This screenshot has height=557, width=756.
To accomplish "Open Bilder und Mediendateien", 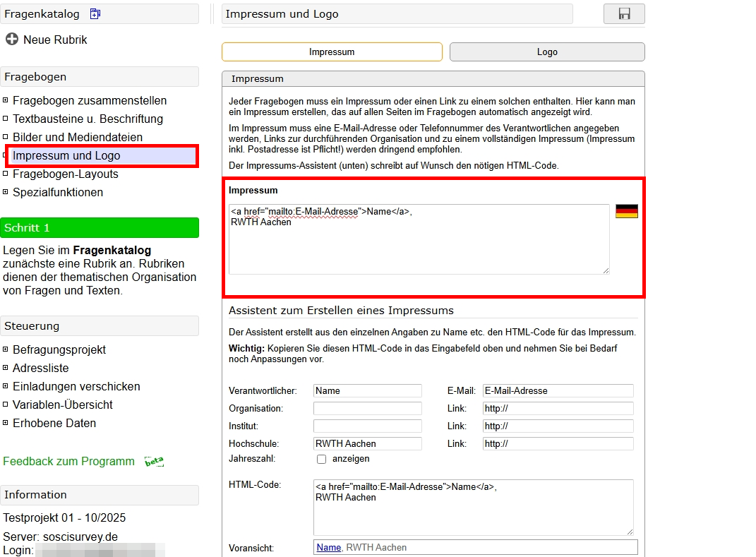I will [71, 137].
